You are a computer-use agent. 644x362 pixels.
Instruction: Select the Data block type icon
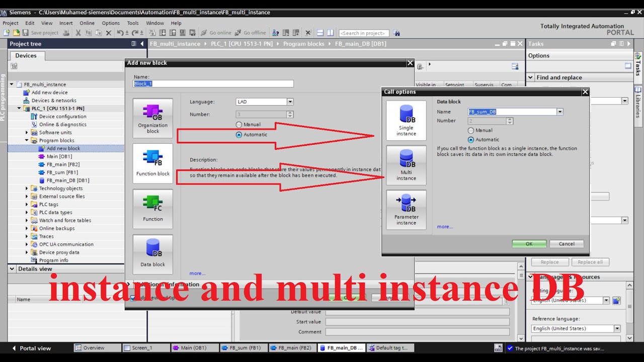(153, 254)
